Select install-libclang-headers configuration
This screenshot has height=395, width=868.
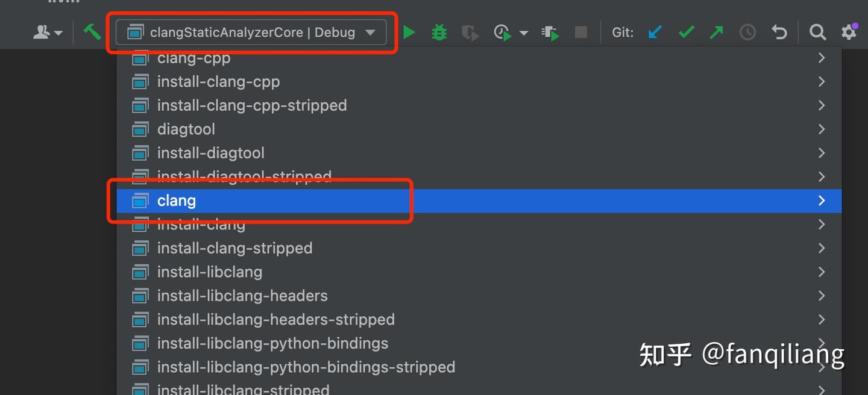242,296
